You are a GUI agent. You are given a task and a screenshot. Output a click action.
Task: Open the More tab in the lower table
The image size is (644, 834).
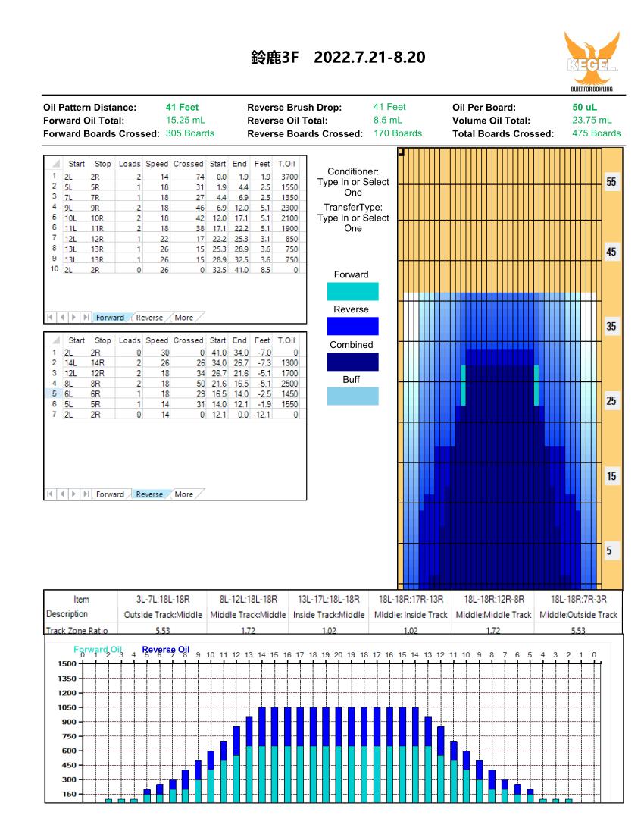click(x=184, y=494)
